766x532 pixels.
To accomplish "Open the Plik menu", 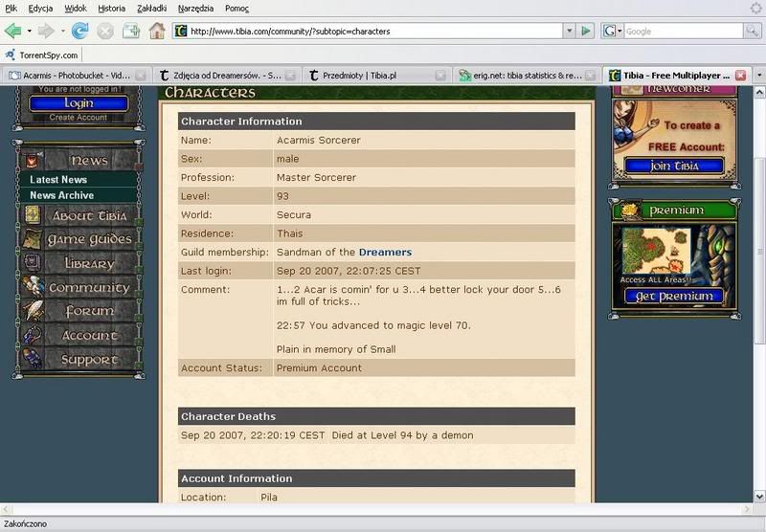I will [x=11, y=9].
